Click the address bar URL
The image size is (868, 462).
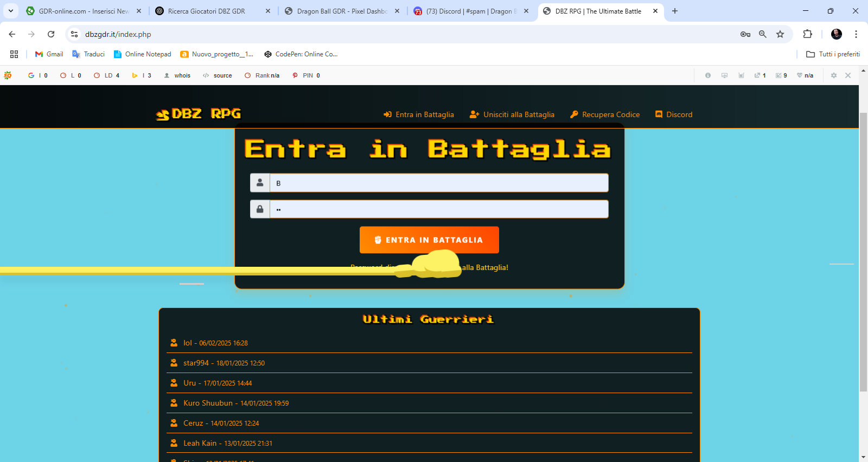(118, 34)
